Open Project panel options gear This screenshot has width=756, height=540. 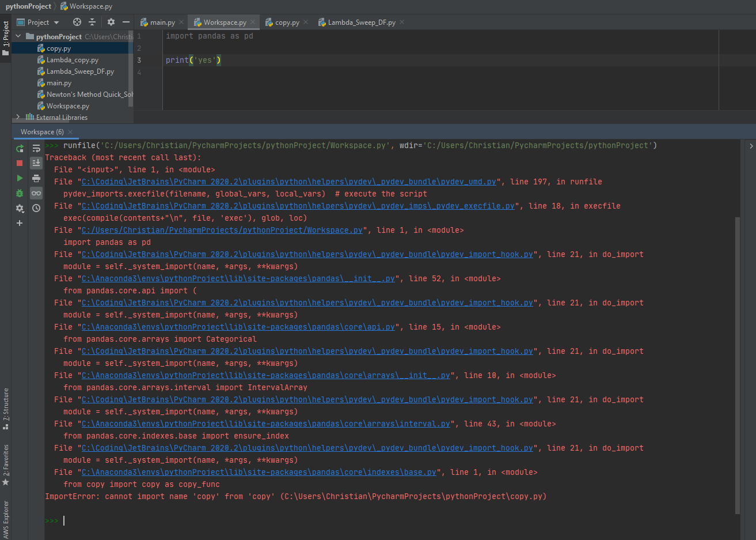[111, 22]
